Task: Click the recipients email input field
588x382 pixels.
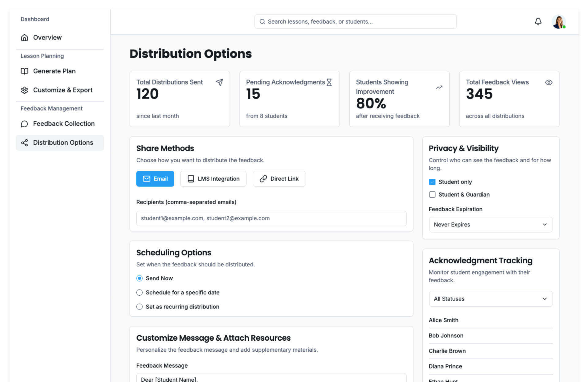Action: pyautogui.click(x=271, y=219)
